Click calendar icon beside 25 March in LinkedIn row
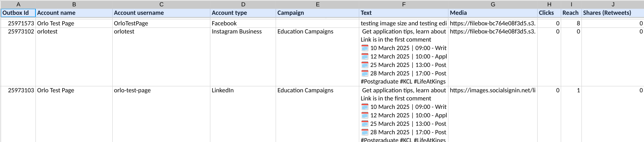Screen dimensions: 644x142 coord(365,124)
